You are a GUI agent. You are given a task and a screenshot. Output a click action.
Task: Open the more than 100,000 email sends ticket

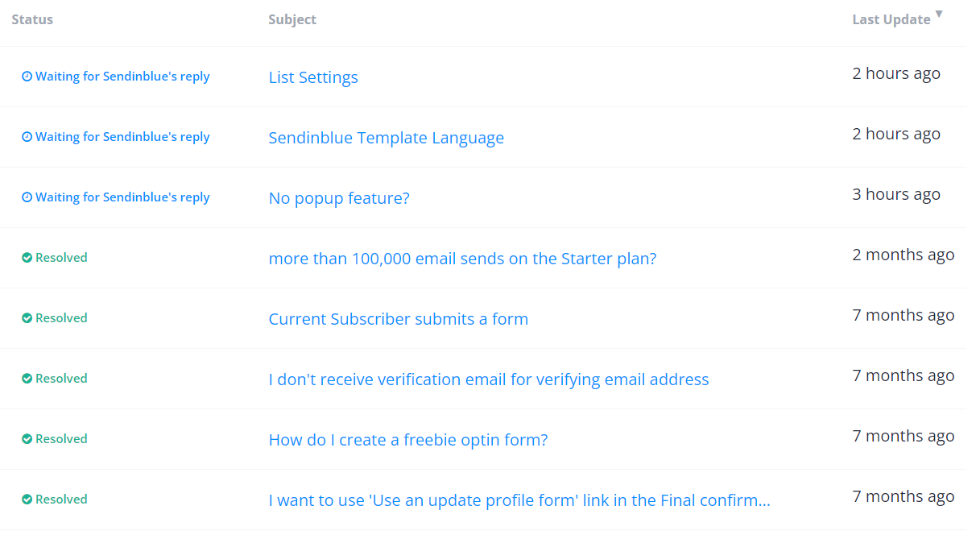click(463, 259)
